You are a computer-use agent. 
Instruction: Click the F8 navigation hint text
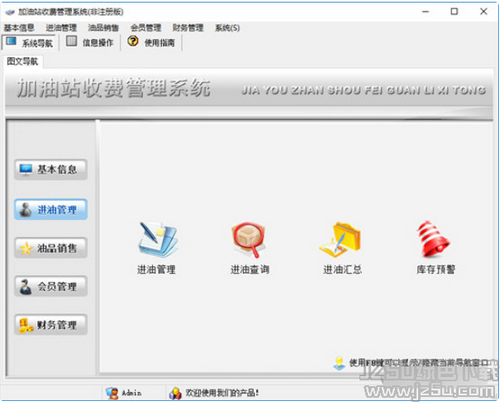click(419, 363)
